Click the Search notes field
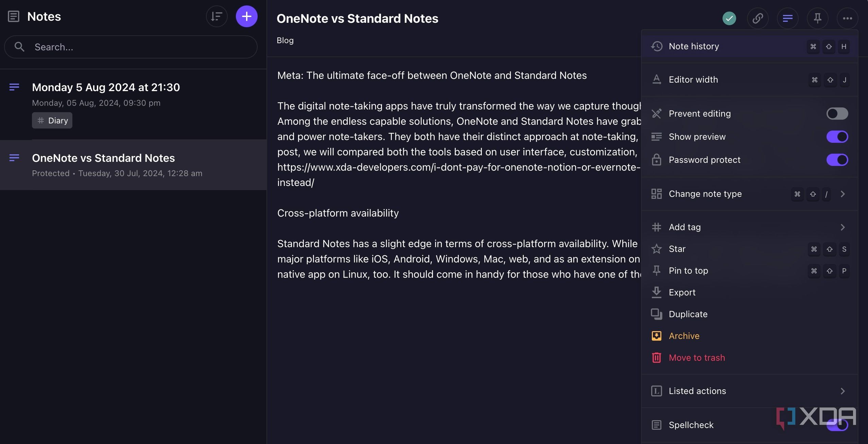The height and width of the screenshot is (444, 868). (x=136, y=47)
